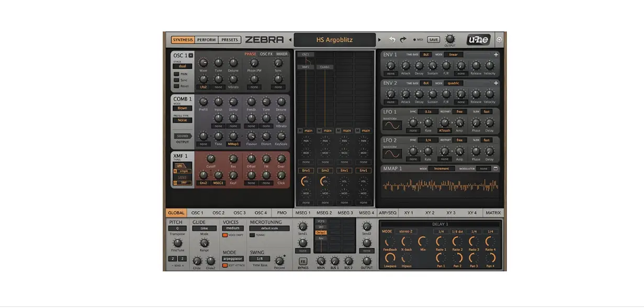The width and height of the screenshot is (644, 308).
Task: Open the OSC 1 Stack 'dual' selector
Action: coord(182,67)
